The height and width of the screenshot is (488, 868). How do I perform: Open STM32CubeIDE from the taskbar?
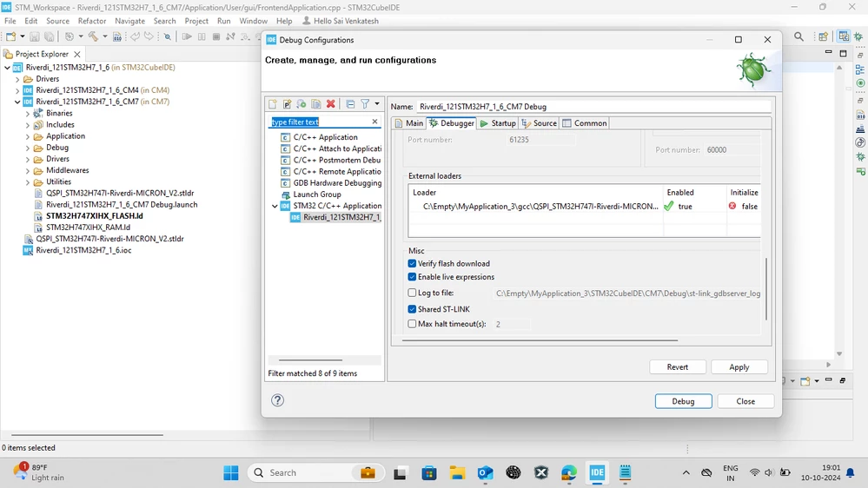coord(597,472)
